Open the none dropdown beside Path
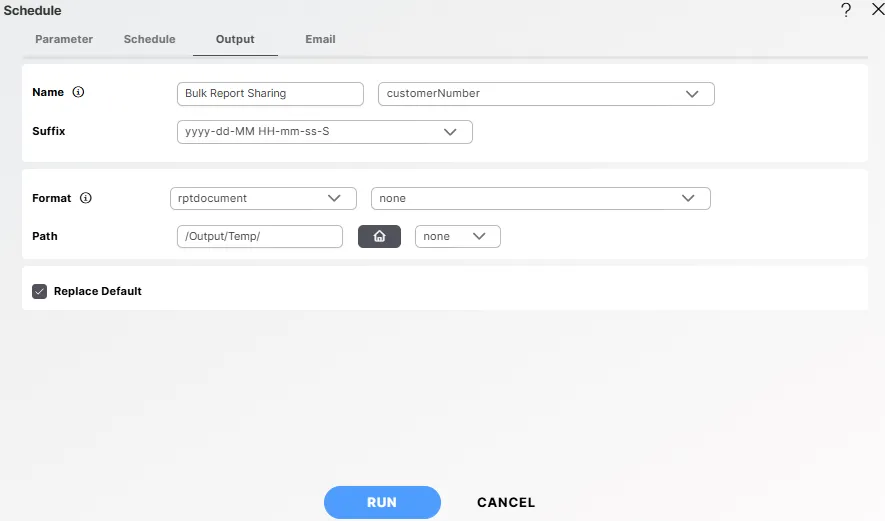 coord(457,236)
